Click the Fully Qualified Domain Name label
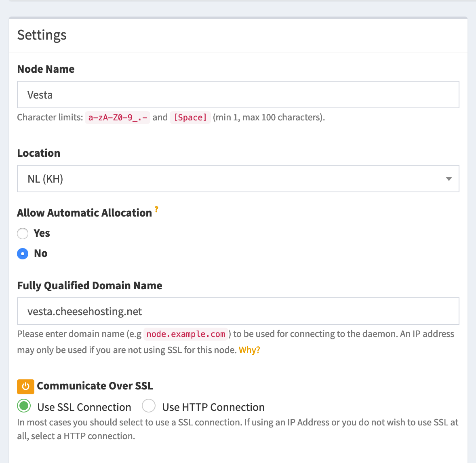The image size is (476, 463). coord(90,286)
